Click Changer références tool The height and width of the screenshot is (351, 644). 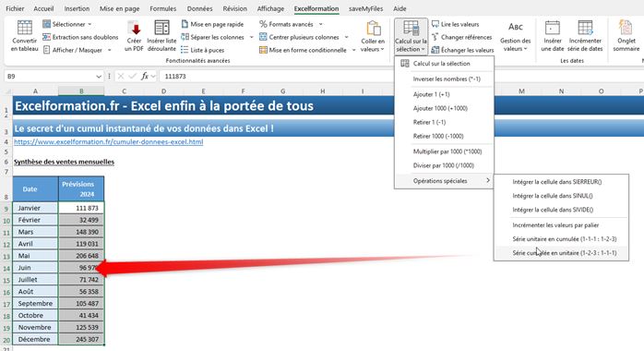point(461,37)
